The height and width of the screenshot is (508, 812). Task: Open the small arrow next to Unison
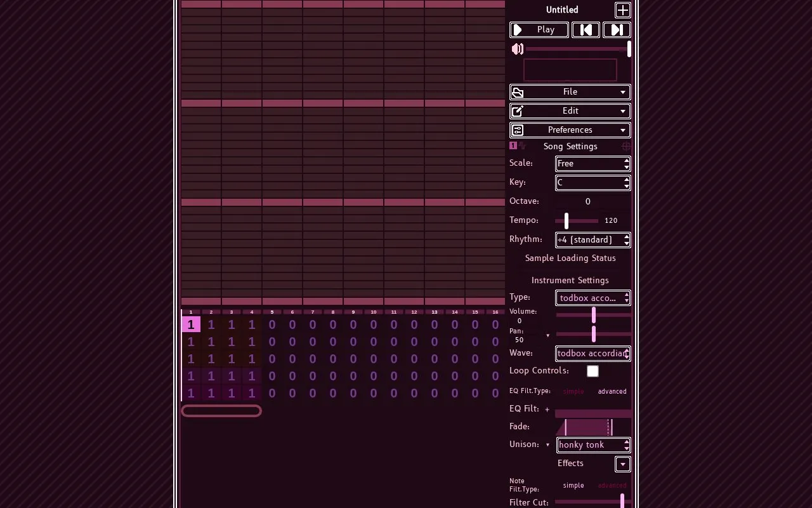548,444
